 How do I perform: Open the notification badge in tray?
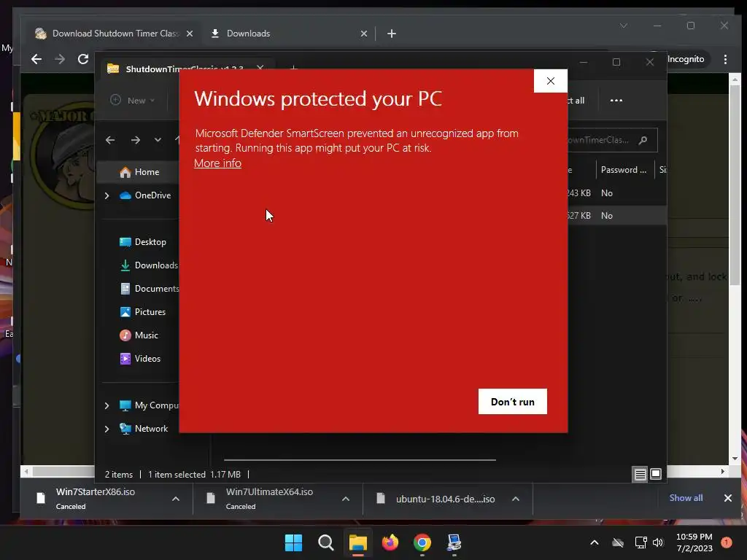pyautogui.click(x=726, y=542)
